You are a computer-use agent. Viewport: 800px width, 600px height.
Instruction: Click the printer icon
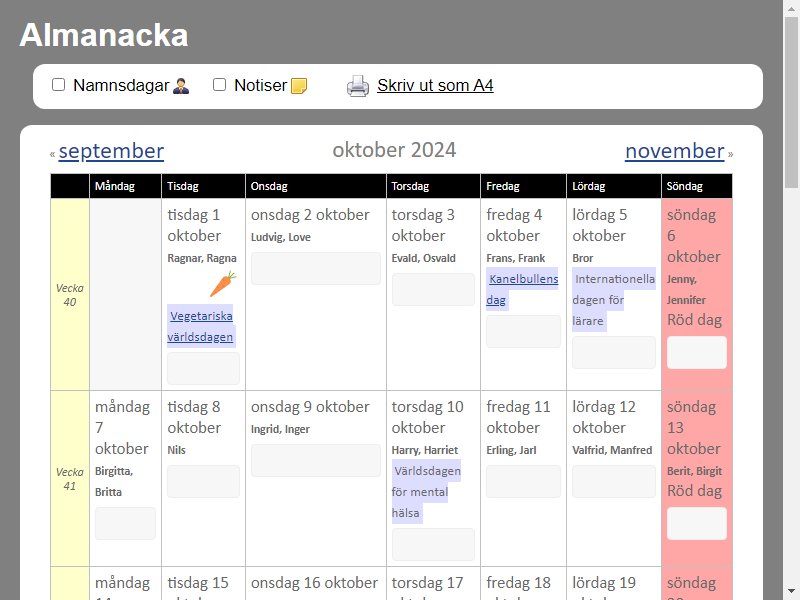click(x=358, y=86)
